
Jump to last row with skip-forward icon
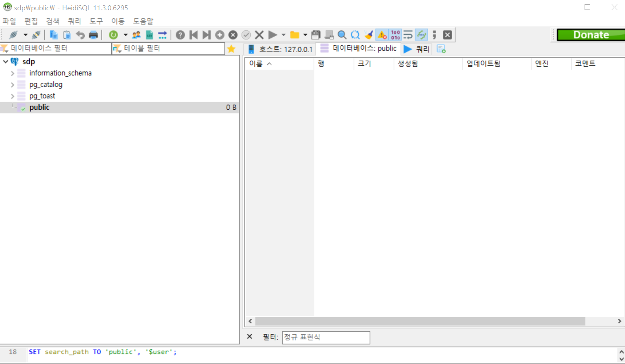click(206, 35)
